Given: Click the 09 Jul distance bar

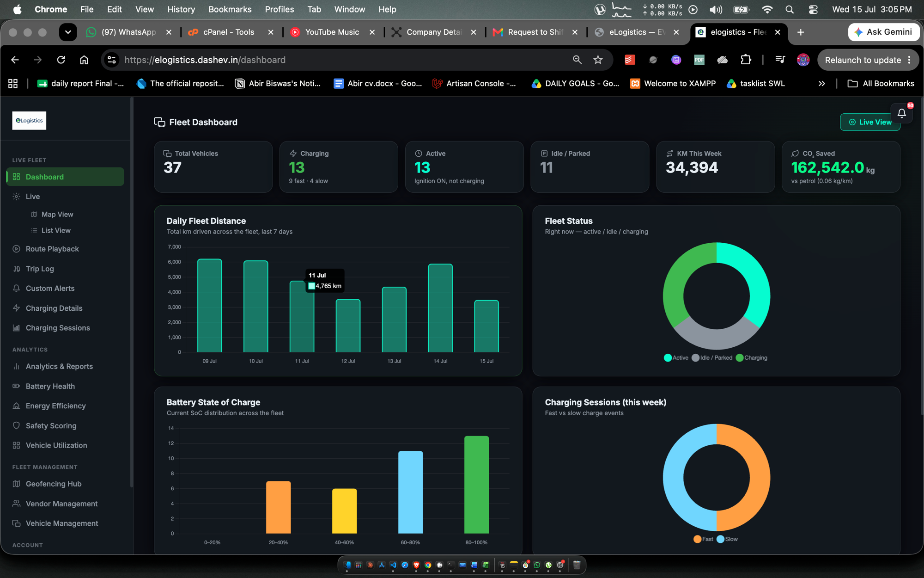Looking at the screenshot, I should [x=210, y=306].
